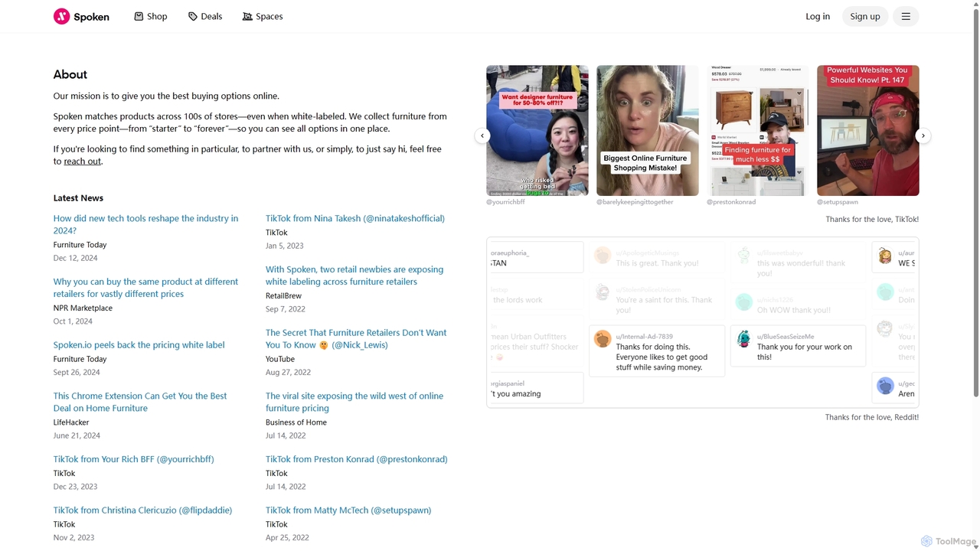
Task: Click the Deals tag icon
Action: (x=193, y=16)
